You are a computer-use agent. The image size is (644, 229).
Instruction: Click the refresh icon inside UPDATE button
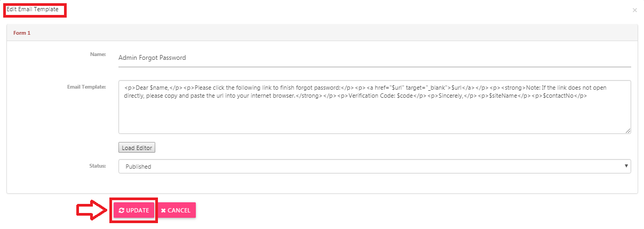(122, 210)
